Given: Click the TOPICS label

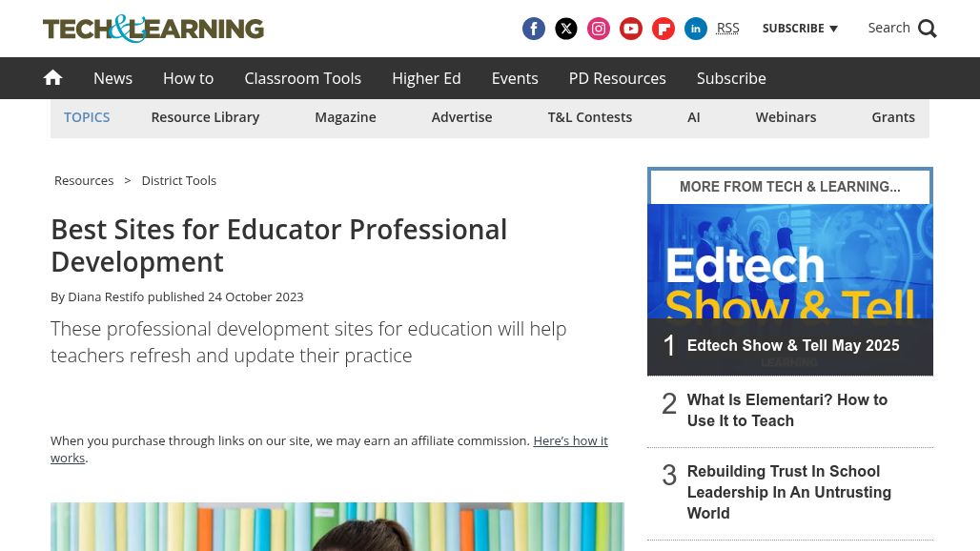Looking at the screenshot, I should click(87, 117).
